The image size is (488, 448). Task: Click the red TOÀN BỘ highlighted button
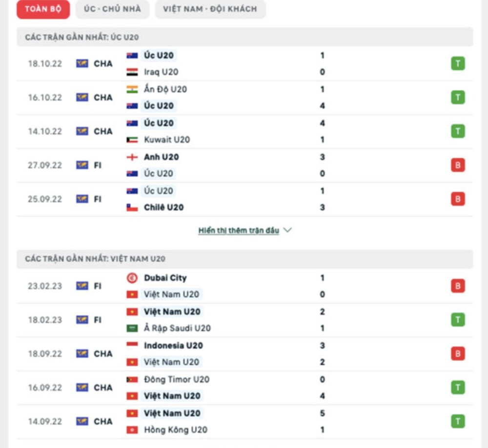coord(43,9)
